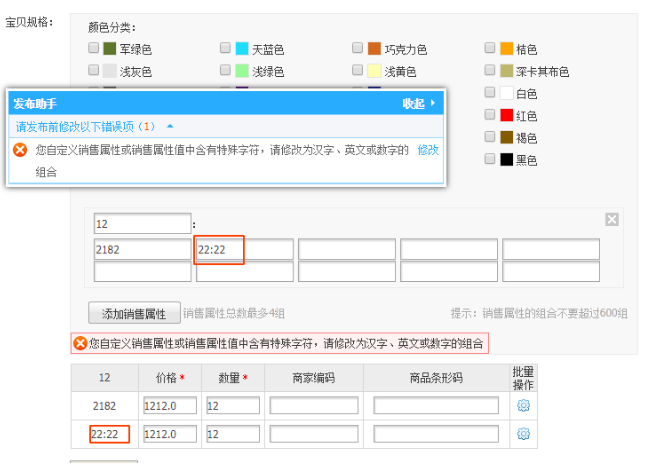Click the 22:22 cell in SKU table
The height and width of the screenshot is (471, 647).
pos(105,434)
